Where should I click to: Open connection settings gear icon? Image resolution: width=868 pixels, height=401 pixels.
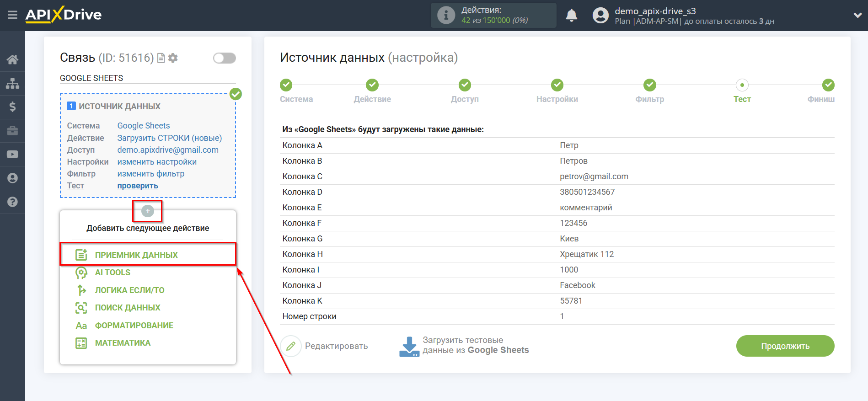pyautogui.click(x=173, y=58)
